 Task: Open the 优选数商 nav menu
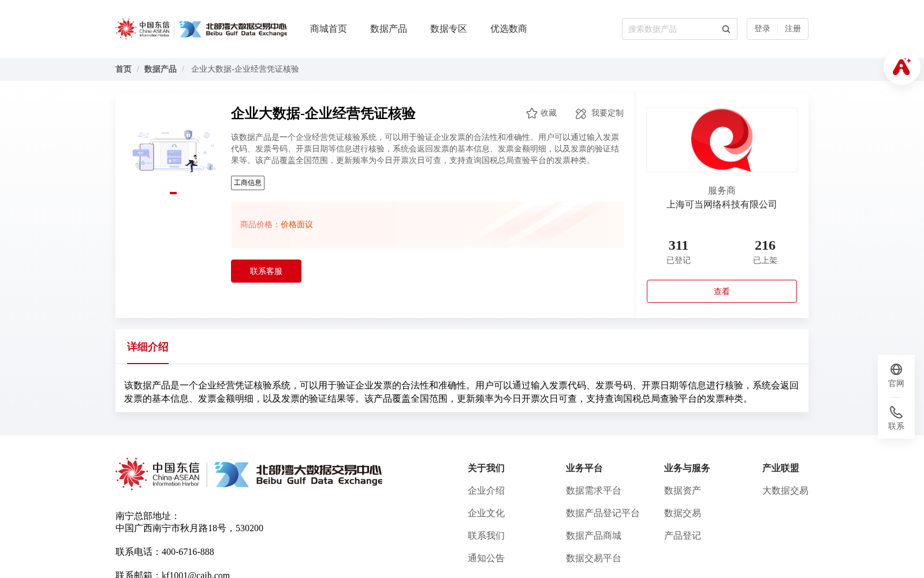509,29
